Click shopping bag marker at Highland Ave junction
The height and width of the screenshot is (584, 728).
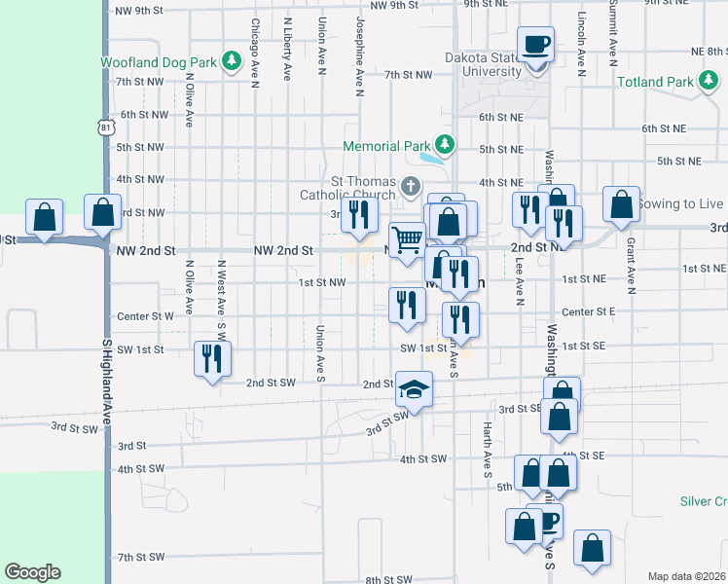[x=102, y=212]
